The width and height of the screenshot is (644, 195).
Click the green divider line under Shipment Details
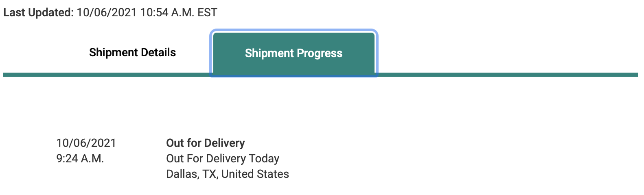pos(107,75)
